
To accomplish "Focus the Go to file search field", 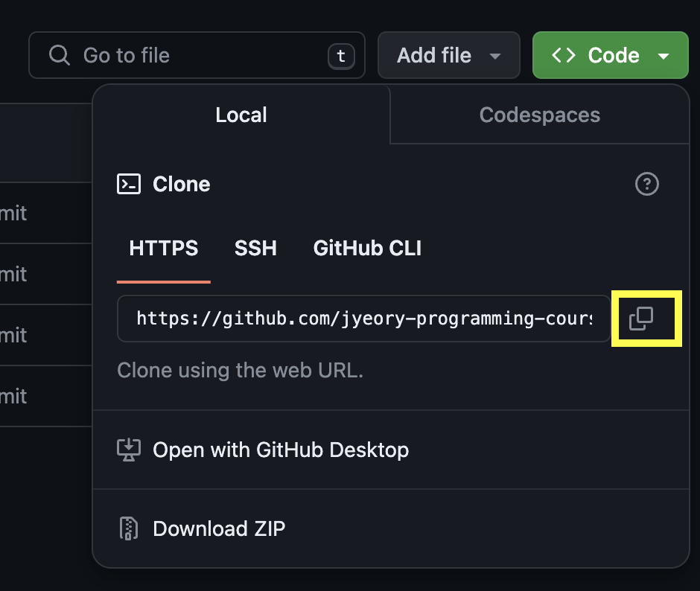I will click(x=197, y=55).
